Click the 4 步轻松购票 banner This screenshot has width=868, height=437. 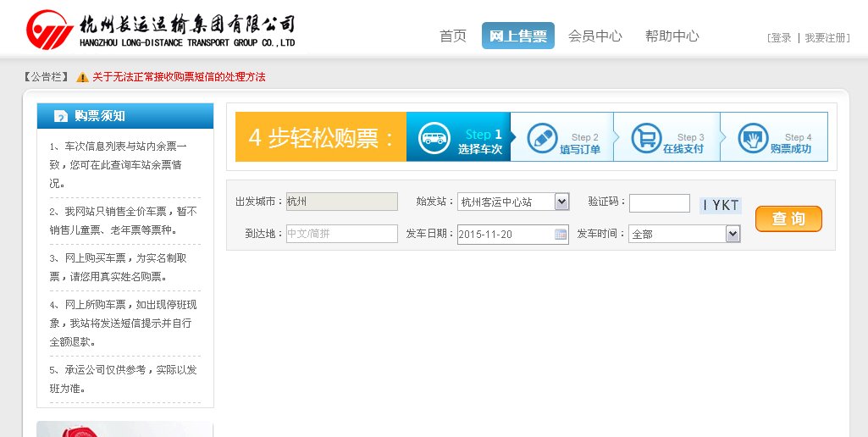click(x=321, y=137)
